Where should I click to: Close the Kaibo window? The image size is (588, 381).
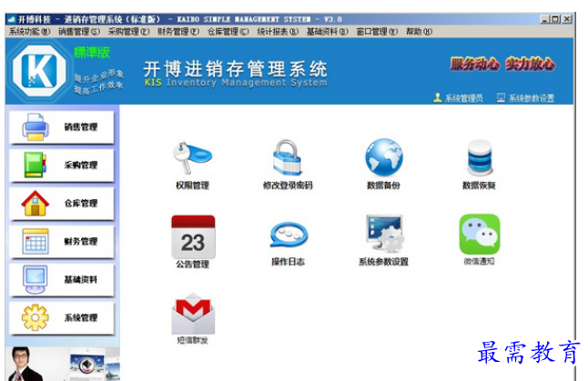tap(567, 19)
